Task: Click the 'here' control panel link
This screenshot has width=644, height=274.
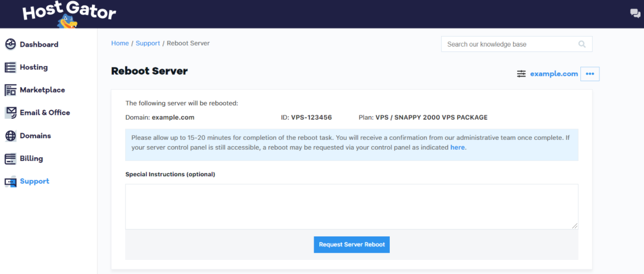Action: click(x=457, y=147)
